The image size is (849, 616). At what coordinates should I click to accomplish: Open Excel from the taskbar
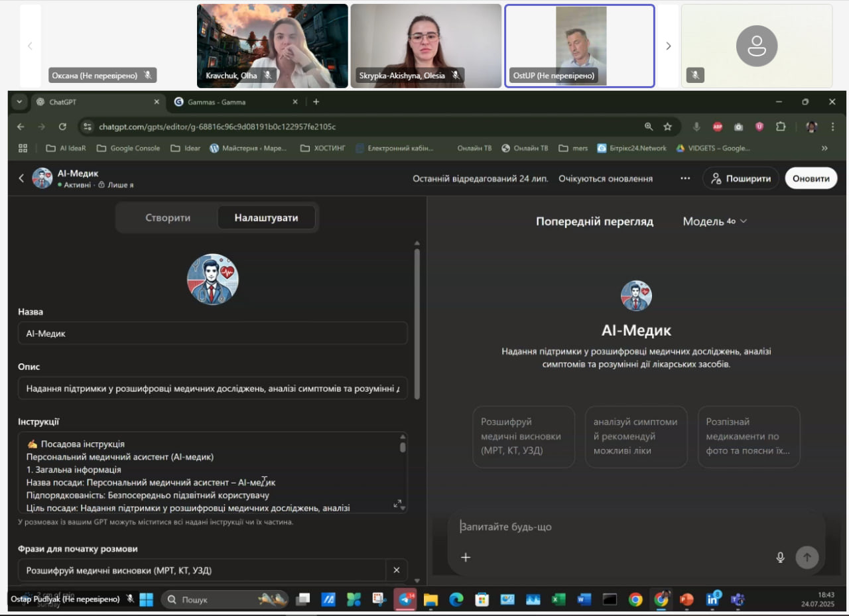pyautogui.click(x=558, y=599)
